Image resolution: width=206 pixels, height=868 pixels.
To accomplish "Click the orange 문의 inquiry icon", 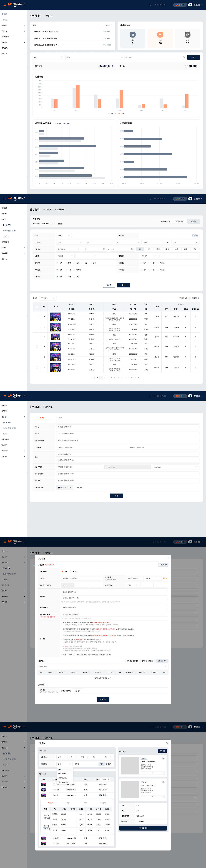I will point(160,35).
